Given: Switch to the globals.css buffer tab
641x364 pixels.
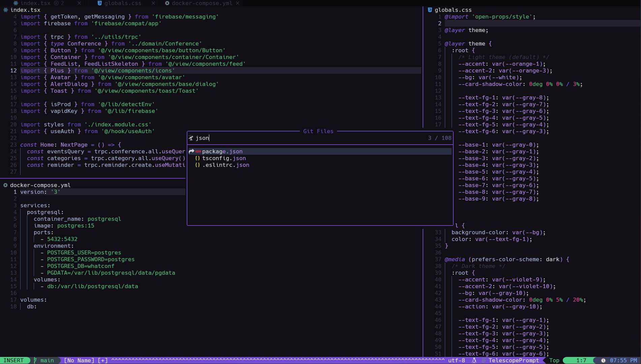Looking at the screenshot, I should [123, 3].
